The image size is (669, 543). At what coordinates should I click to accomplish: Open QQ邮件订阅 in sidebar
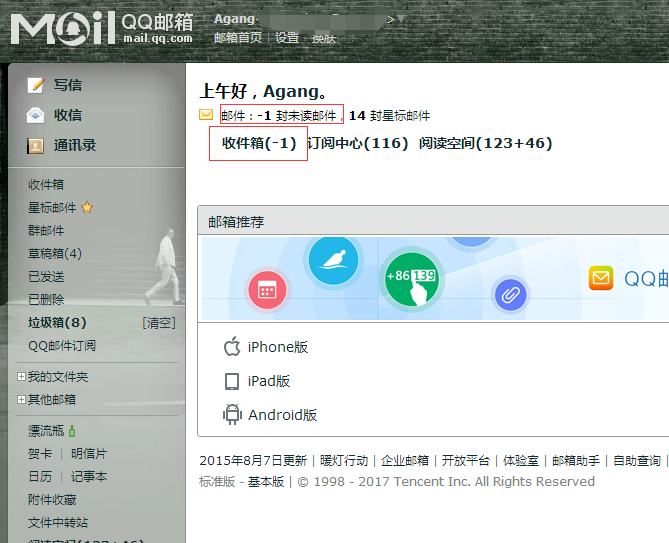coord(62,346)
